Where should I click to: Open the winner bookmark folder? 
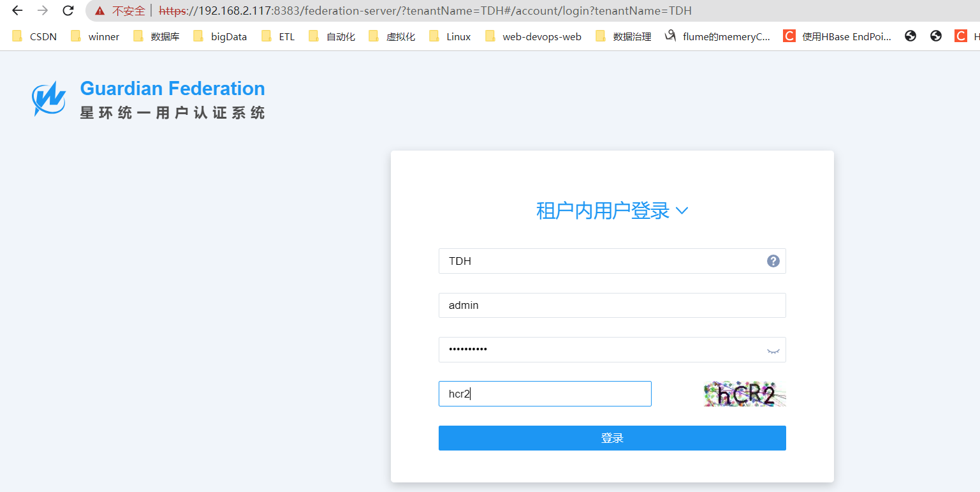(x=95, y=36)
